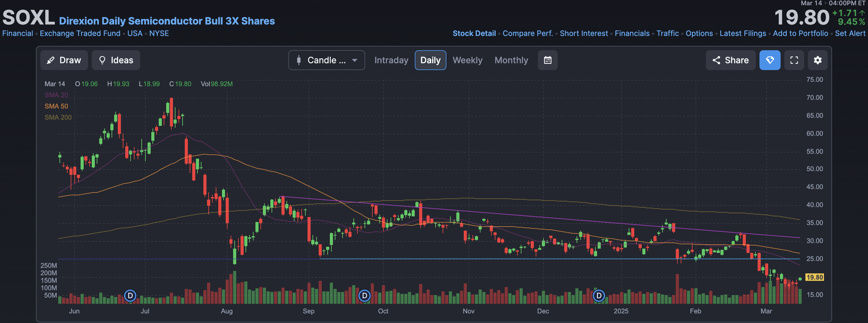
Task: Click the share icon in Share button
Action: click(716, 60)
